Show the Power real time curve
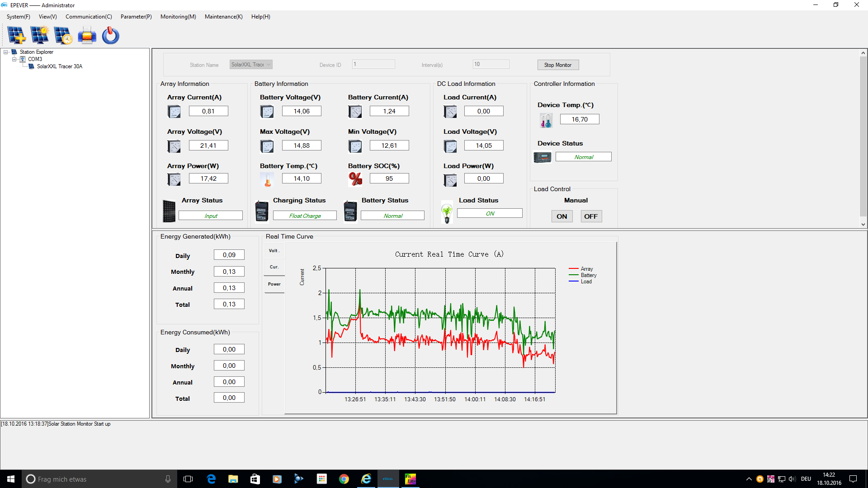868x488 pixels. [274, 284]
